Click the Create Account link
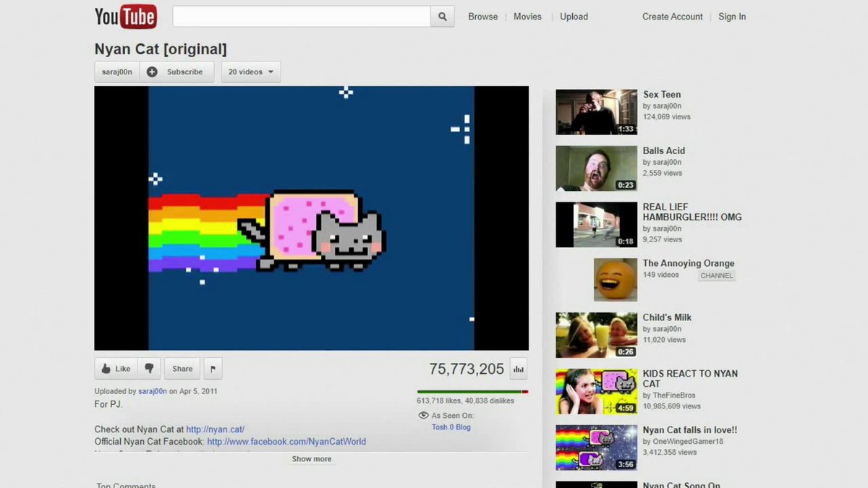This screenshot has height=488, width=868. (x=673, y=17)
